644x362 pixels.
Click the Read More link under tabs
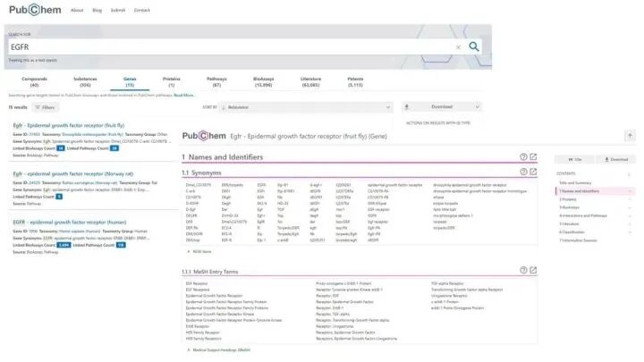pyautogui.click(x=183, y=96)
